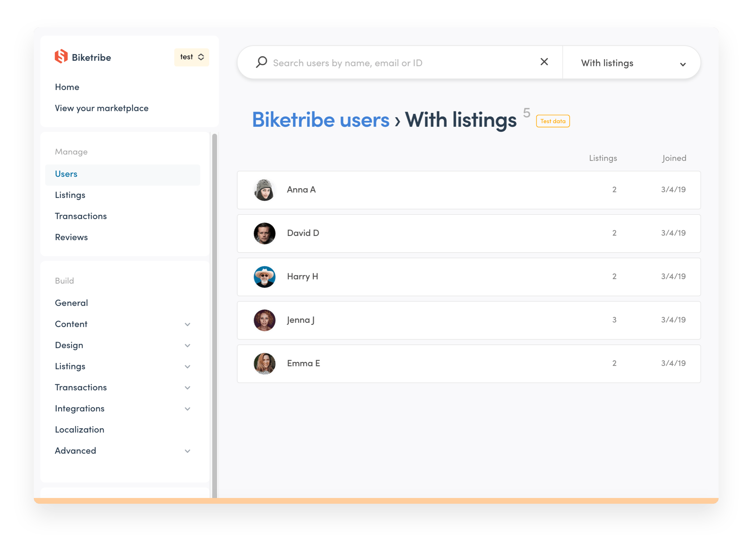Click View your marketplace link
This screenshot has width=756, height=539.
[x=102, y=108]
